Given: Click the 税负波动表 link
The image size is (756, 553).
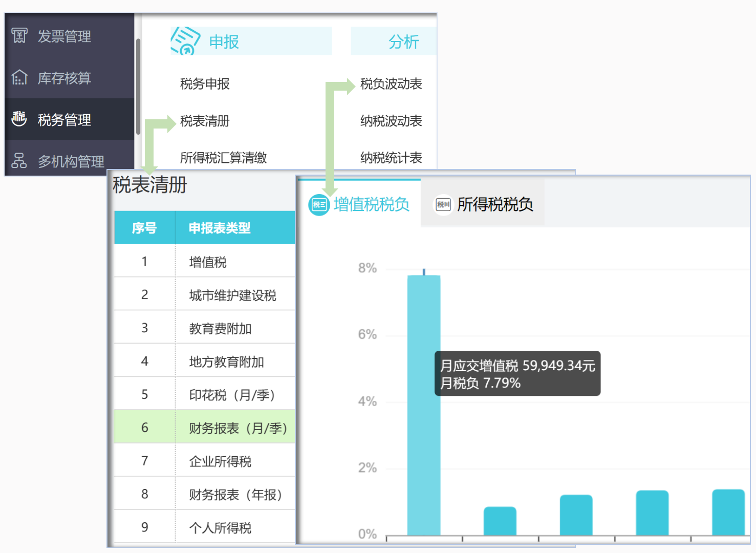Looking at the screenshot, I should (x=391, y=84).
